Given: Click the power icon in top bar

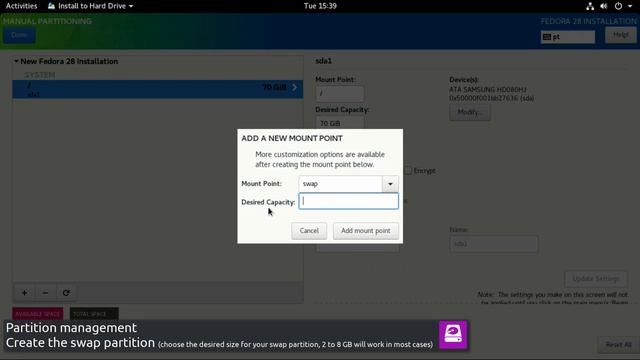Looking at the screenshot, I should click(618, 6).
